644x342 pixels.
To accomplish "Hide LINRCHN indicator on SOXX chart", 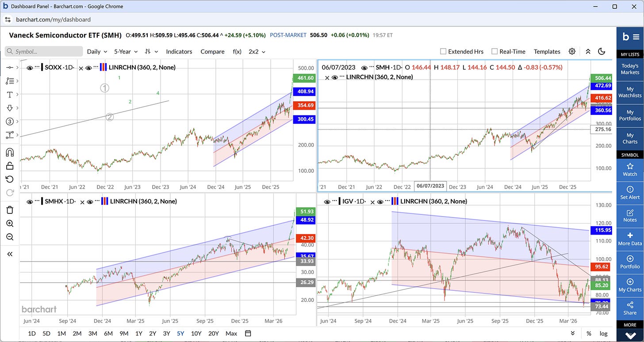I will [88, 68].
